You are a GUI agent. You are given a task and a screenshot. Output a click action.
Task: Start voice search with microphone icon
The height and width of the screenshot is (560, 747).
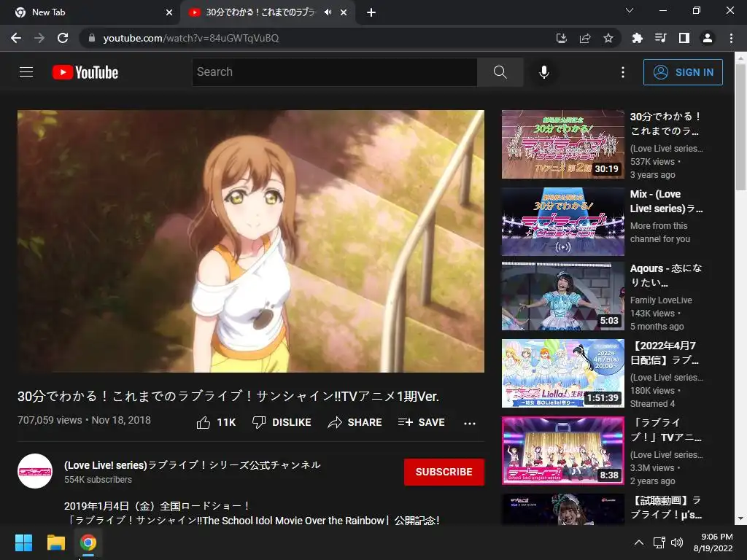(x=543, y=72)
